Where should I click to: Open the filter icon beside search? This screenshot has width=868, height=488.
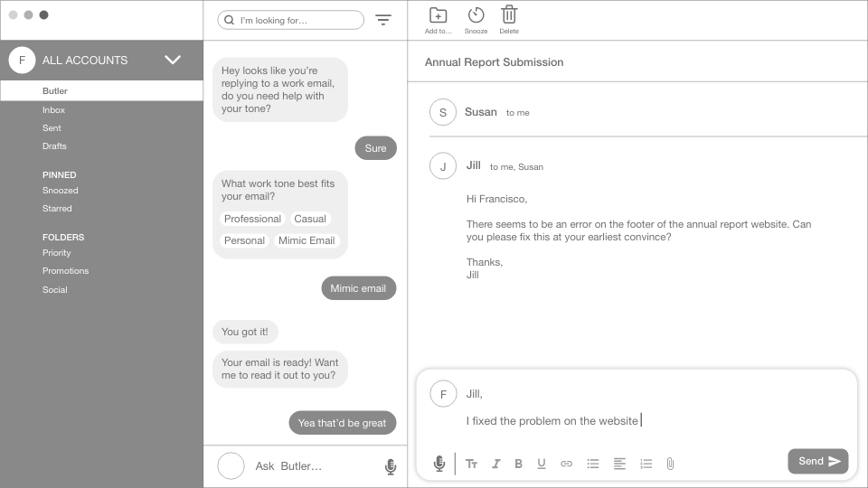click(x=383, y=20)
